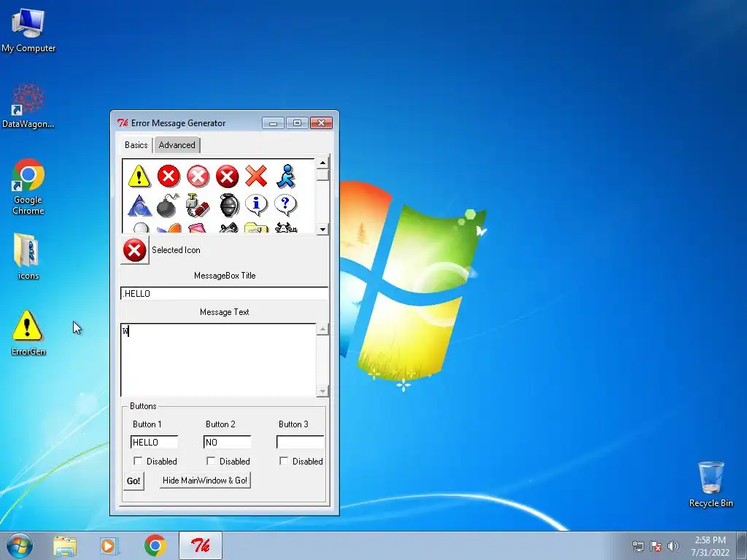Viewport: 747px width, 560px height.
Task: Pick the hand grenade icon
Action: click(228, 206)
